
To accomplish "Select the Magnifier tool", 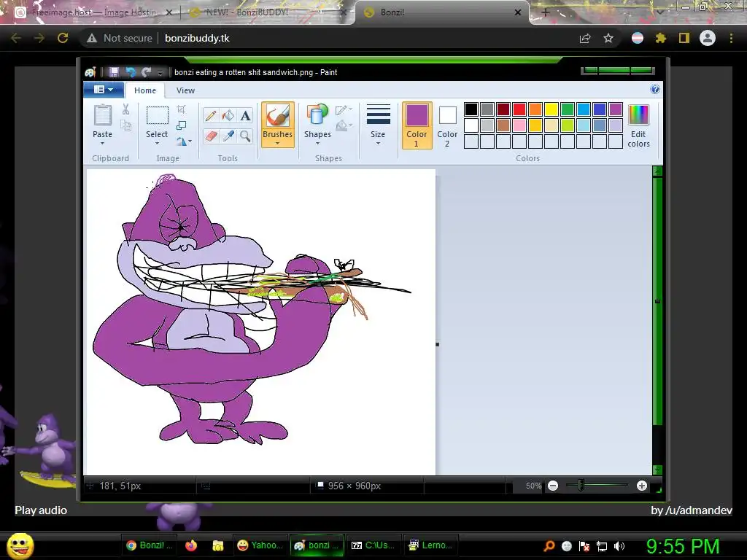I will [x=245, y=136].
